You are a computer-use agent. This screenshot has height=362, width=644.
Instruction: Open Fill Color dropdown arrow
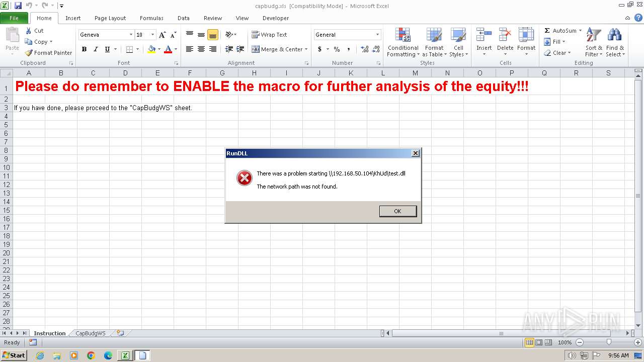click(159, 49)
